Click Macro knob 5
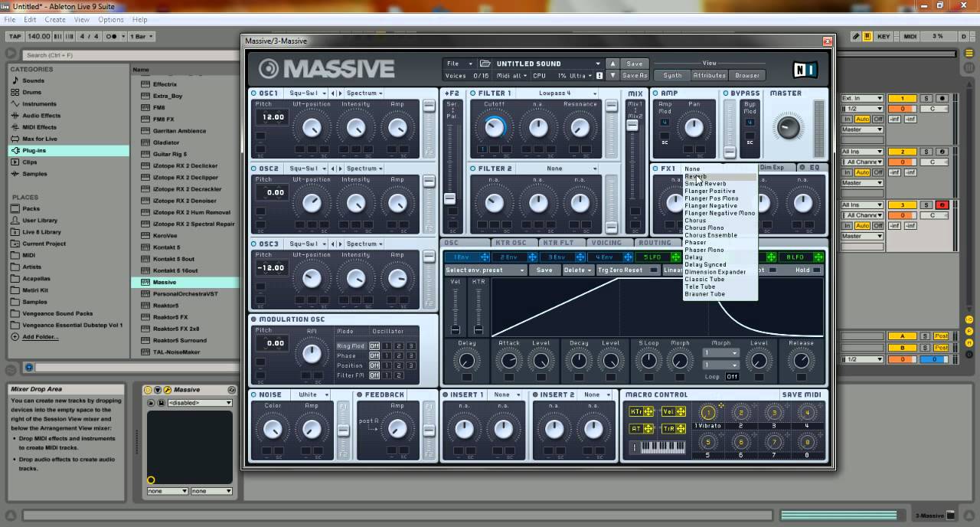This screenshot has height=527, width=980. 708,442
